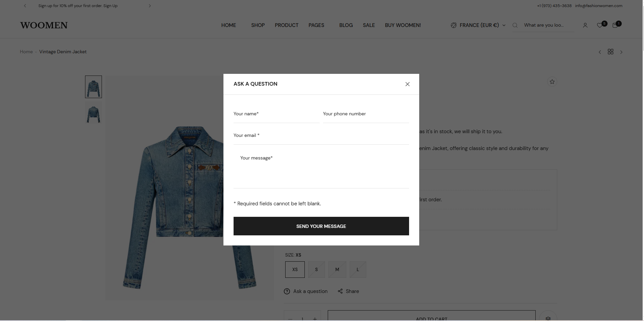
Task: Open the SHOP menu
Action: click(258, 25)
